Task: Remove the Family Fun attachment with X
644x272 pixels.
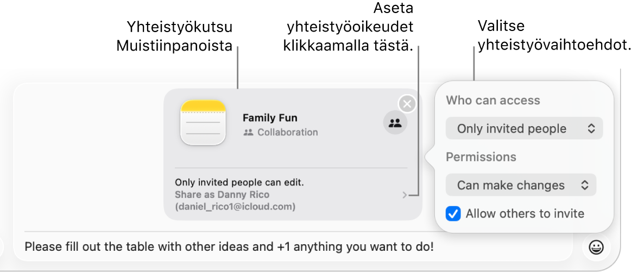Action: point(407,103)
